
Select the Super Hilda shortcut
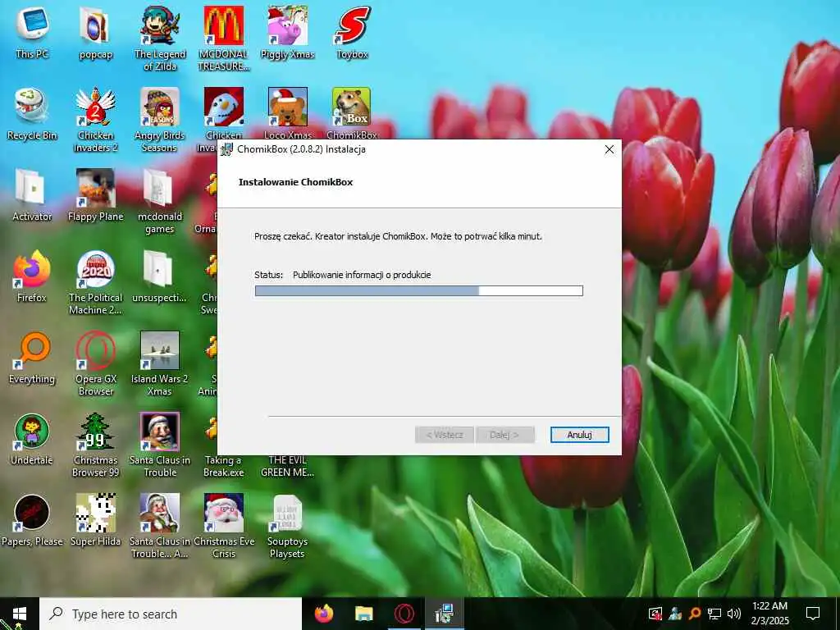click(95, 520)
